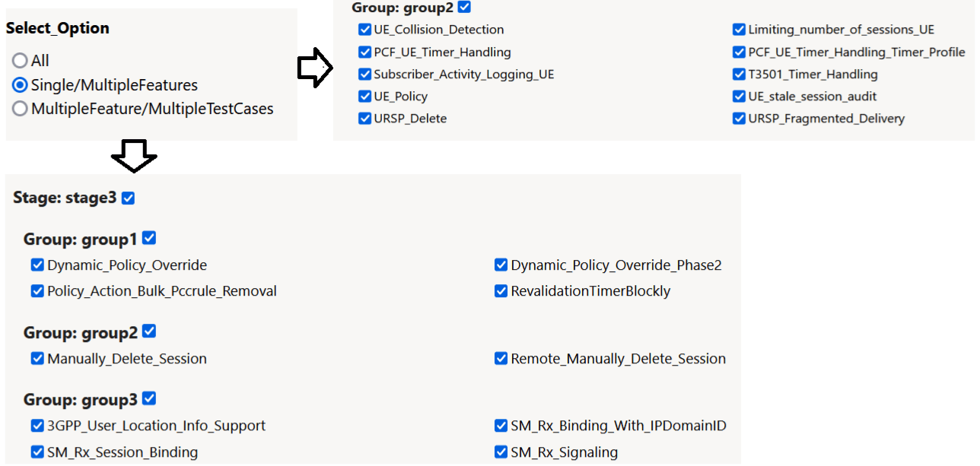This screenshot has width=980, height=466.
Task: Click the Select_Option heading text
Action: click(58, 28)
